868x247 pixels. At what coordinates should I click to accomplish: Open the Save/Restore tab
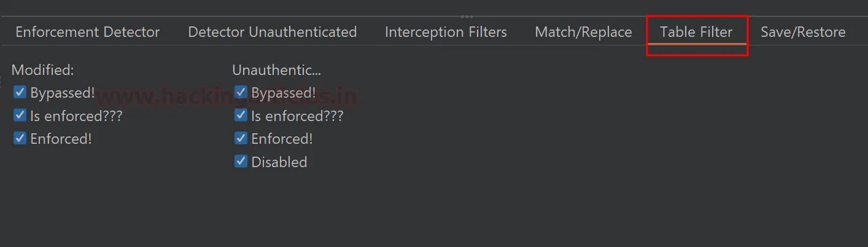pyautogui.click(x=803, y=32)
